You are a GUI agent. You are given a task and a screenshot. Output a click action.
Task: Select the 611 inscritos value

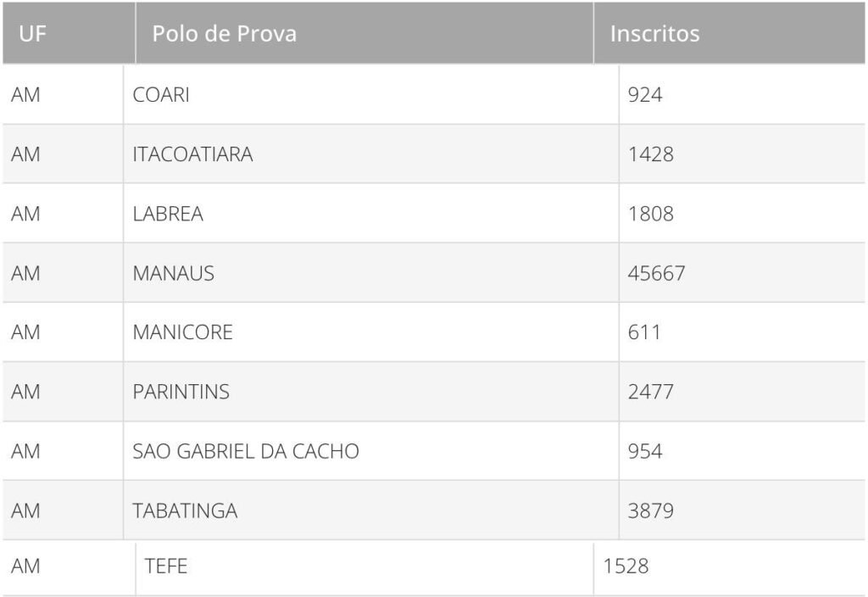[x=644, y=332]
